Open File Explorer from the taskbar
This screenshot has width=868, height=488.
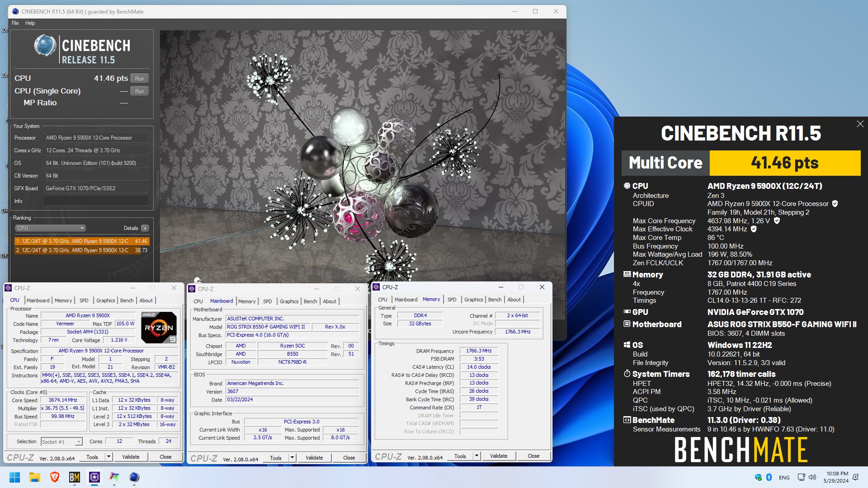coord(35,477)
